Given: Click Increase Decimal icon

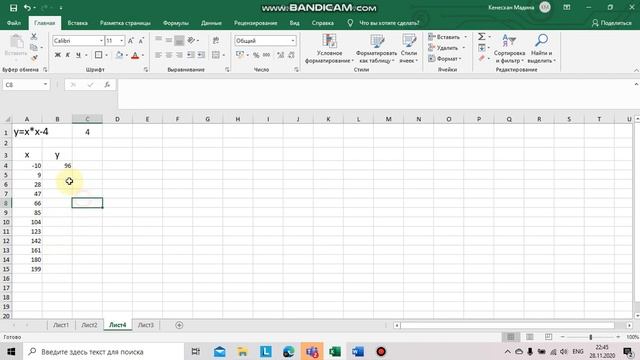Looking at the screenshot, I should (x=280, y=55).
